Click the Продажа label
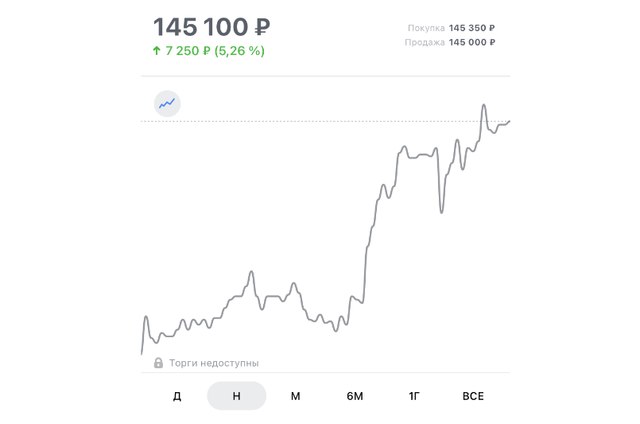Screen dimensions: 640x424 point(424,42)
